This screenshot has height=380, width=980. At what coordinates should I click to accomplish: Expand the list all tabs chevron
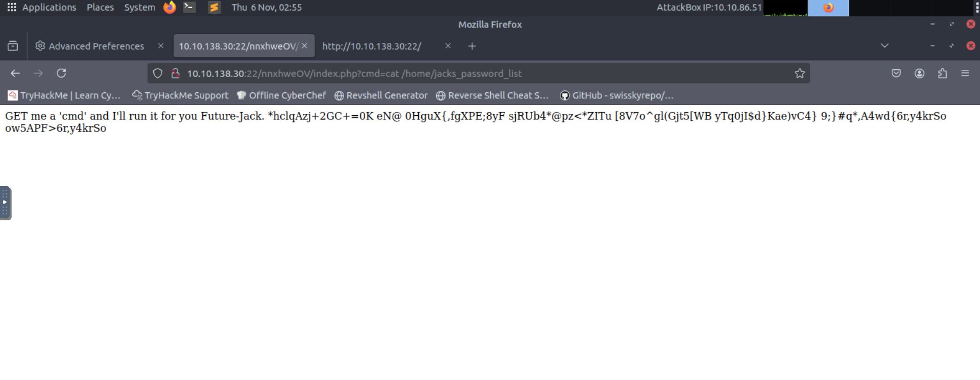coord(885,46)
